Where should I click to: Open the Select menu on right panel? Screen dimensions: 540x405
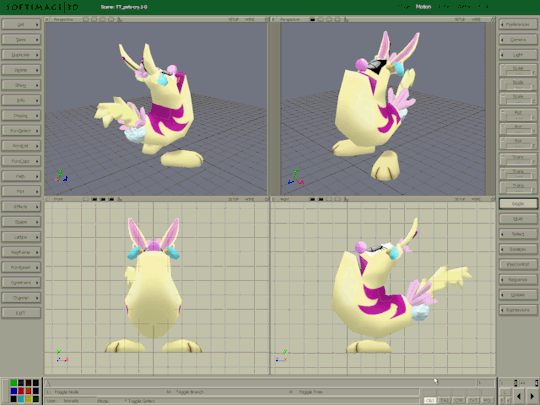click(518, 234)
